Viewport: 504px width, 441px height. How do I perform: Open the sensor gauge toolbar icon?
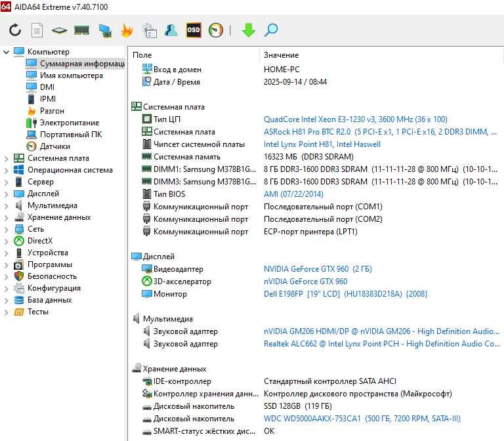pyautogui.click(x=216, y=30)
